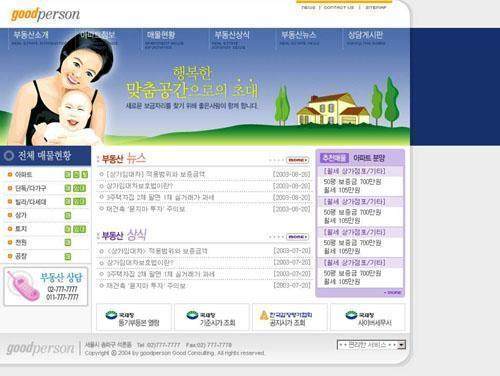
Task: Open the 국세청 등기부등본 열람 banner
Action: pos(134,317)
